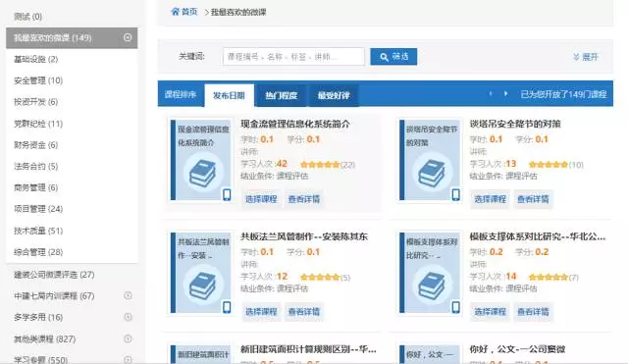Open 技术质量 (51) category

click(x=38, y=231)
